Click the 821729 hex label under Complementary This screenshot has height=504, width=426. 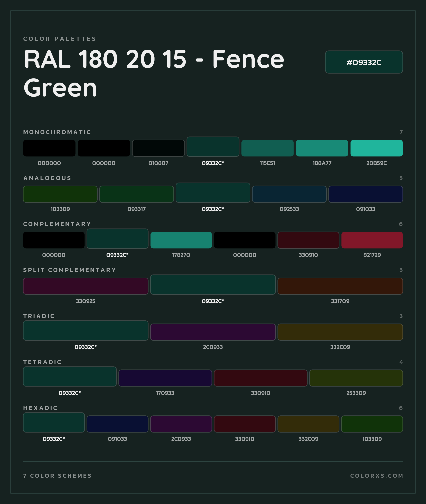click(x=372, y=255)
